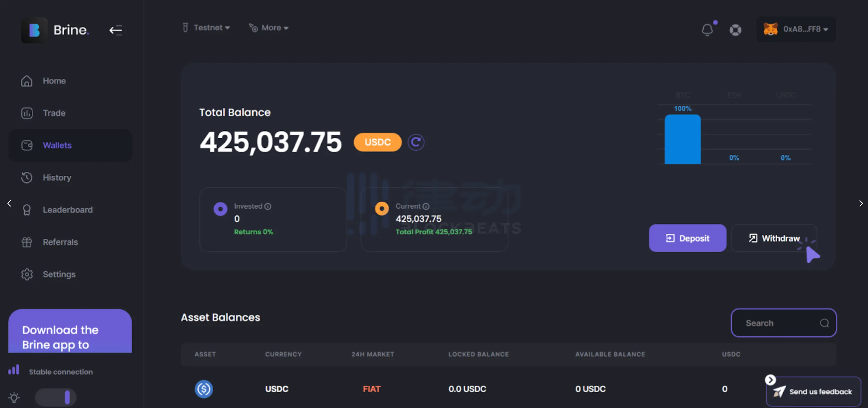
Task: Click the Current info icon
Action: pos(426,206)
